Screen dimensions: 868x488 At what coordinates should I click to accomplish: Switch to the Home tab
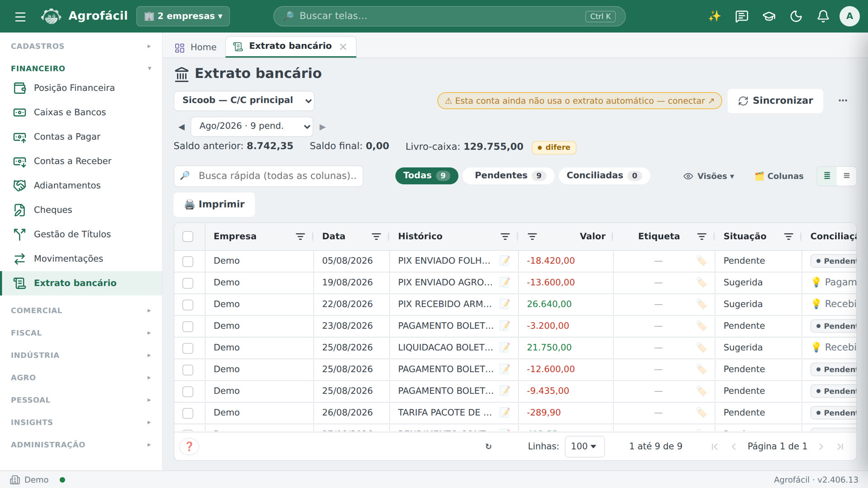[196, 47]
